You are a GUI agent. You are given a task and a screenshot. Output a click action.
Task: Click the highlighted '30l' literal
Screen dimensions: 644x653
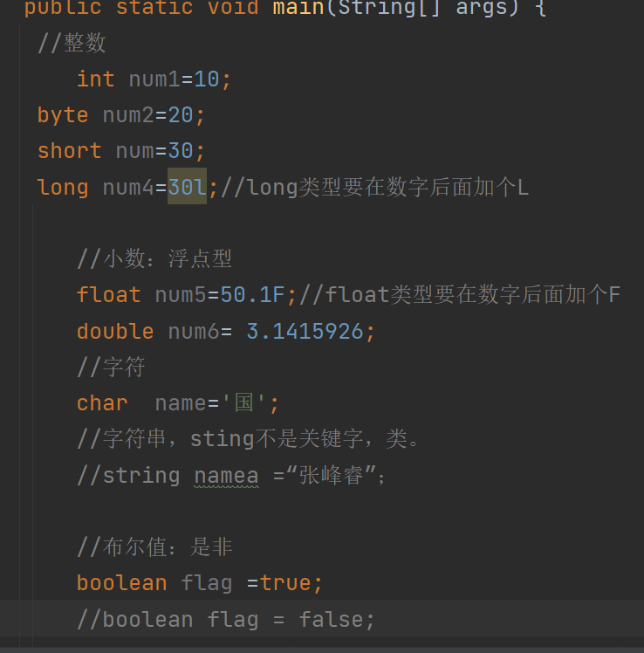click(187, 187)
